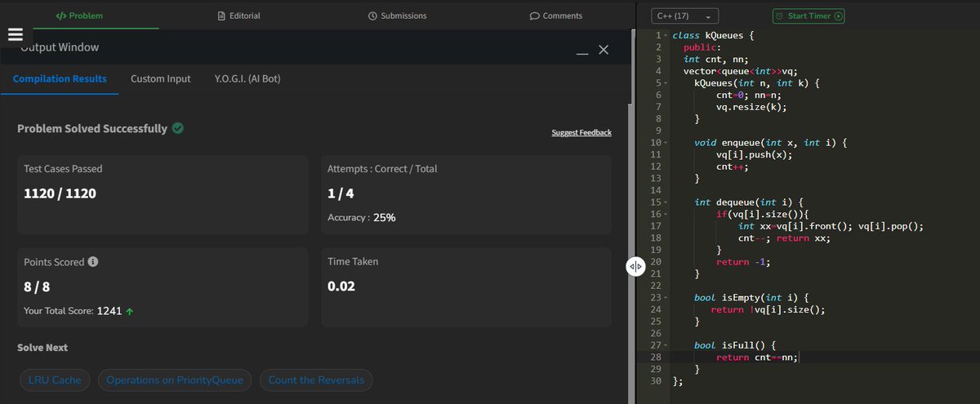The height and width of the screenshot is (404, 980).
Task: Click the panel splitter handle icon
Action: (636, 267)
